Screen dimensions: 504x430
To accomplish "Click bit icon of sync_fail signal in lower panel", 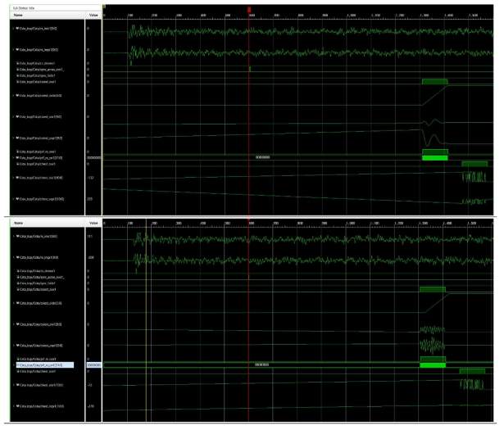I will click(18, 283).
